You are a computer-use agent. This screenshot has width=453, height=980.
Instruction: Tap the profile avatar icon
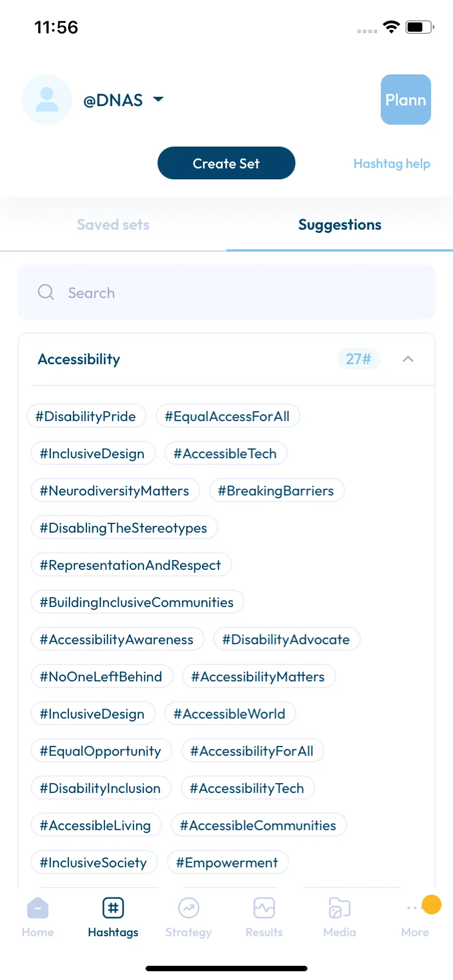click(47, 100)
